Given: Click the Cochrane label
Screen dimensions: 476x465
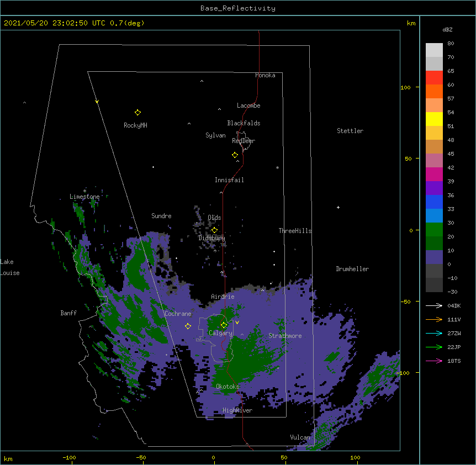Looking at the screenshot, I should [x=178, y=314].
